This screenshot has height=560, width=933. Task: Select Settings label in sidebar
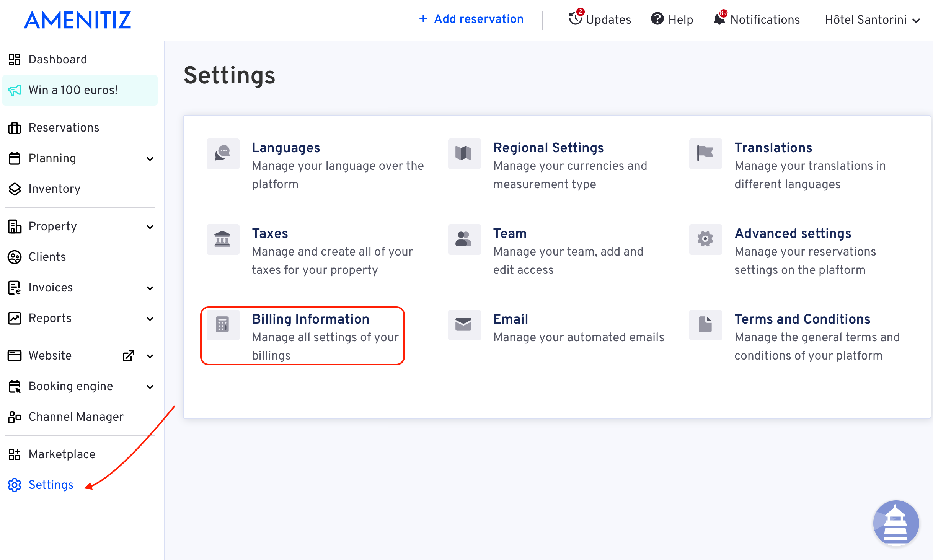[51, 485]
